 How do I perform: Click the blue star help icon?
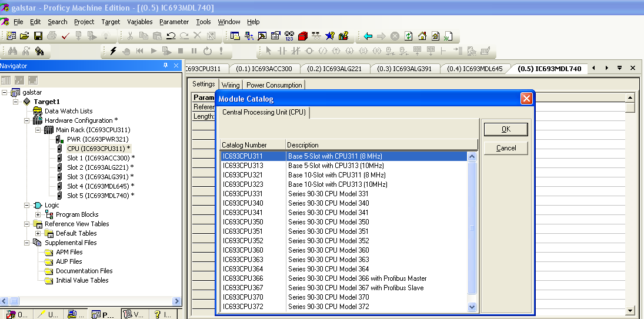tap(330, 36)
